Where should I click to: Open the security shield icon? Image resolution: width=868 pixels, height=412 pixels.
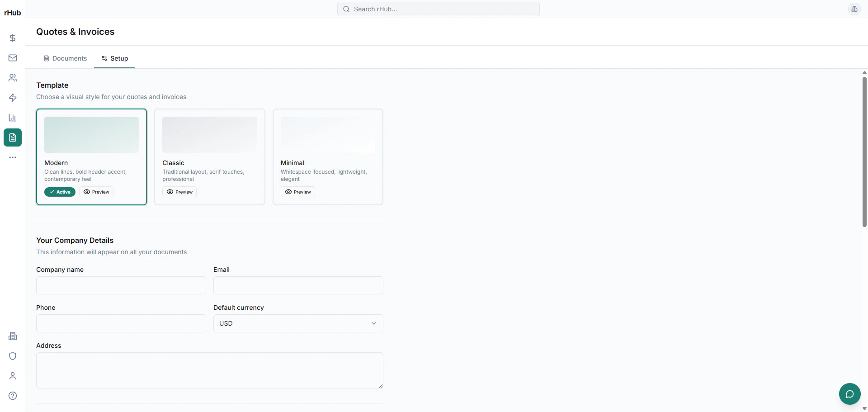[12, 356]
